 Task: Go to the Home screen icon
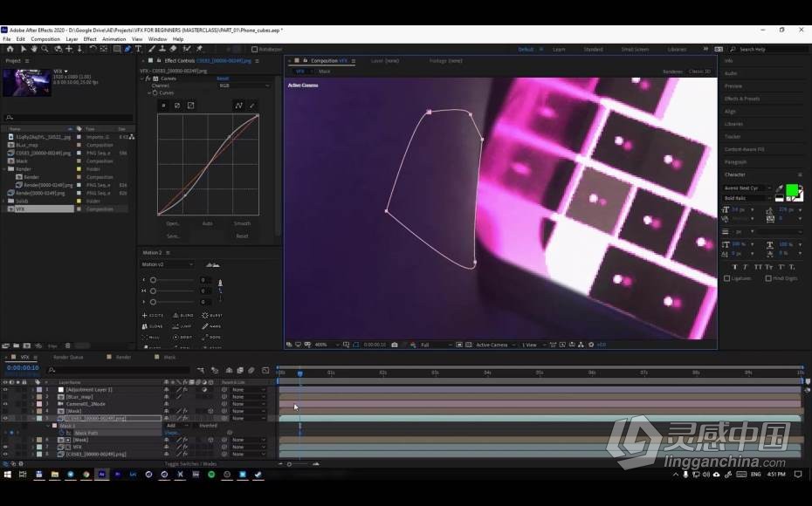(x=10, y=49)
